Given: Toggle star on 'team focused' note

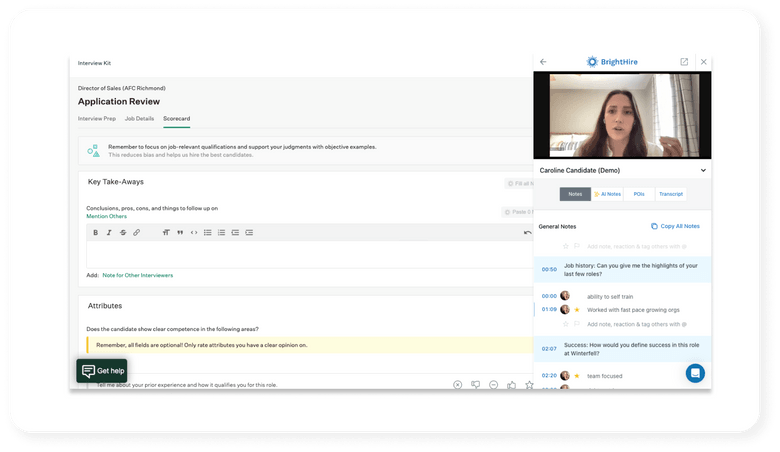Looking at the screenshot, I should pyautogui.click(x=577, y=376).
